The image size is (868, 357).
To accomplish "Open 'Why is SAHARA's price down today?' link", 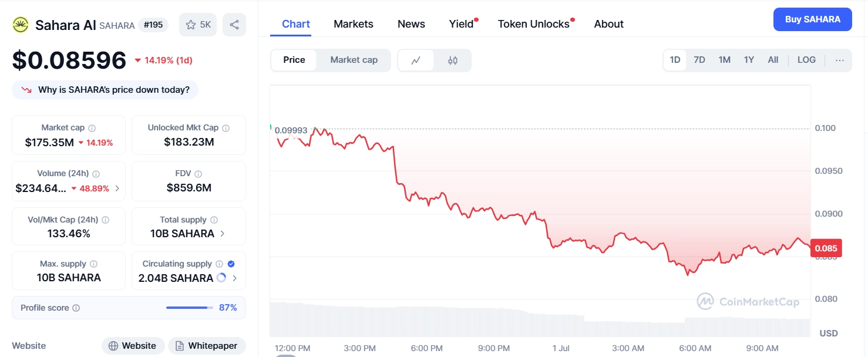I will click(105, 89).
